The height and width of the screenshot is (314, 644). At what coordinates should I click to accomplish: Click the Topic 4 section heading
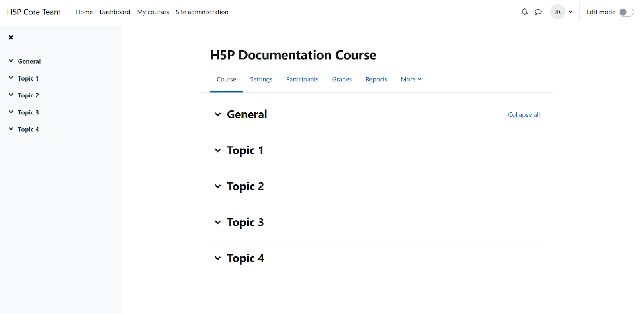pyautogui.click(x=246, y=258)
